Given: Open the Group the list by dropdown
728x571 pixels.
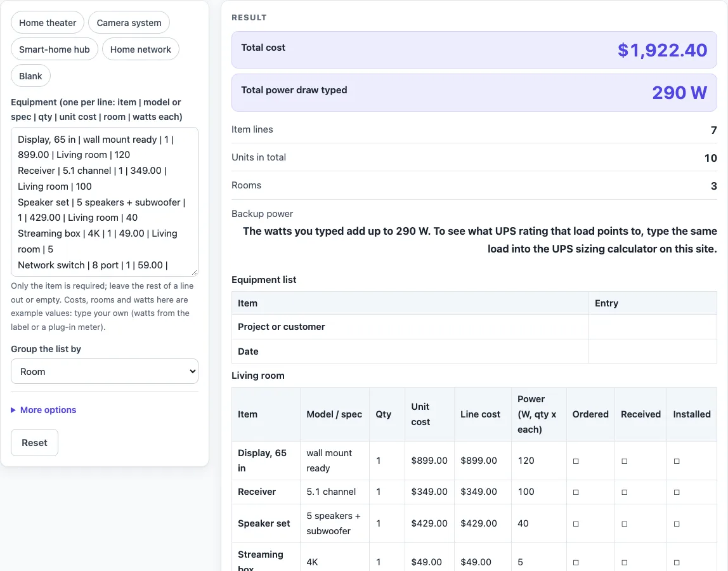Looking at the screenshot, I should (x=105, y=371).
